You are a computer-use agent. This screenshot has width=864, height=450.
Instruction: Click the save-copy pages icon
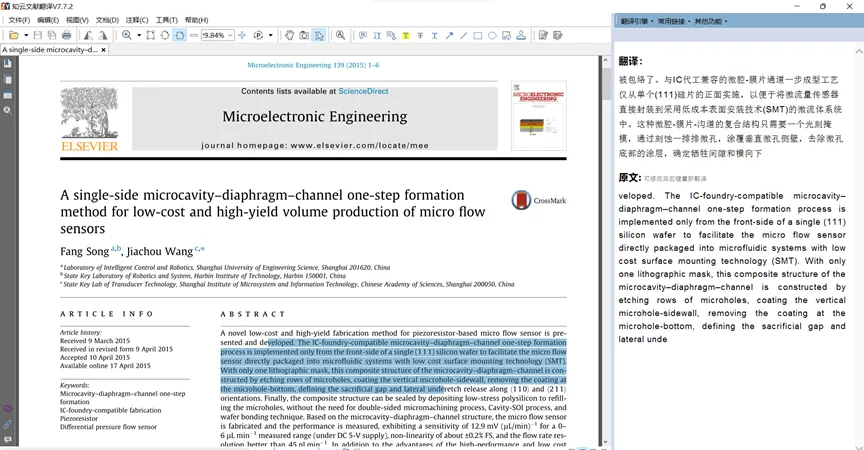pyautogui.click(x=52, y=35)
